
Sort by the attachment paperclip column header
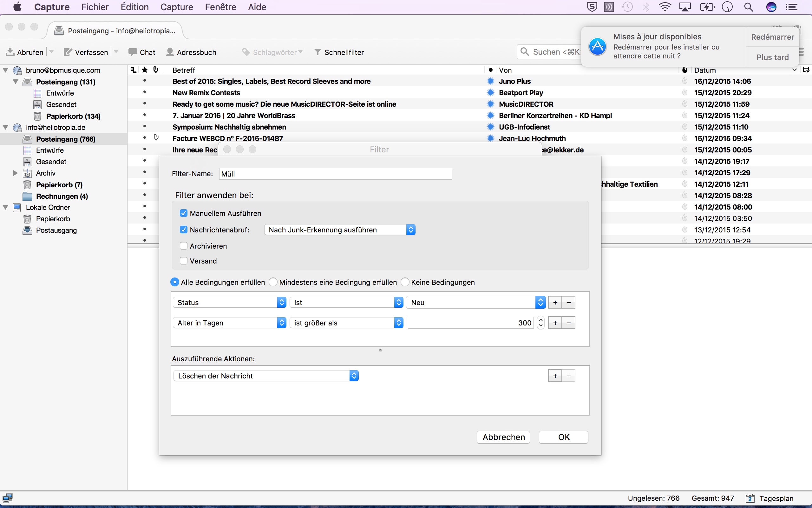click(x=156, y=70)
